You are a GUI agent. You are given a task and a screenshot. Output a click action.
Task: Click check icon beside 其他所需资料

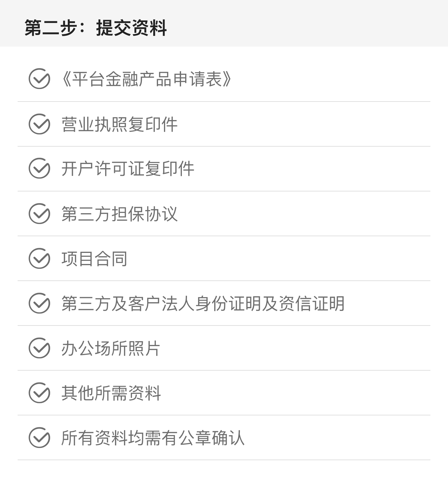39,393
